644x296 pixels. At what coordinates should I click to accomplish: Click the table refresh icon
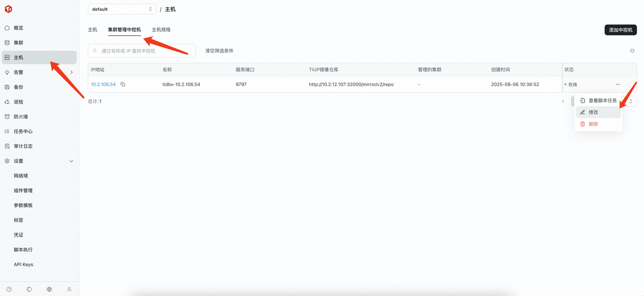point(632,51)
